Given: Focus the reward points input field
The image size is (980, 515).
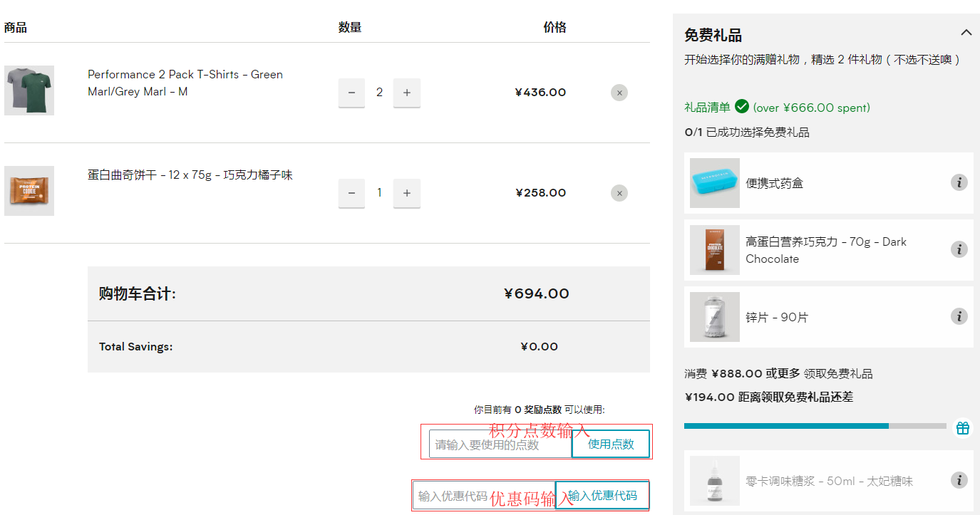Looking at the screenshot, I should pyautogui.click(x=500, y=444).
